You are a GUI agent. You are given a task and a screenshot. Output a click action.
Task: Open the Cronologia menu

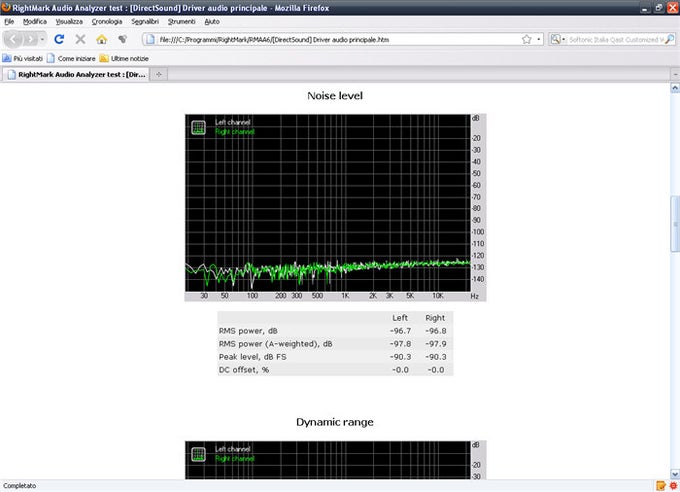(x=107, y=21)
